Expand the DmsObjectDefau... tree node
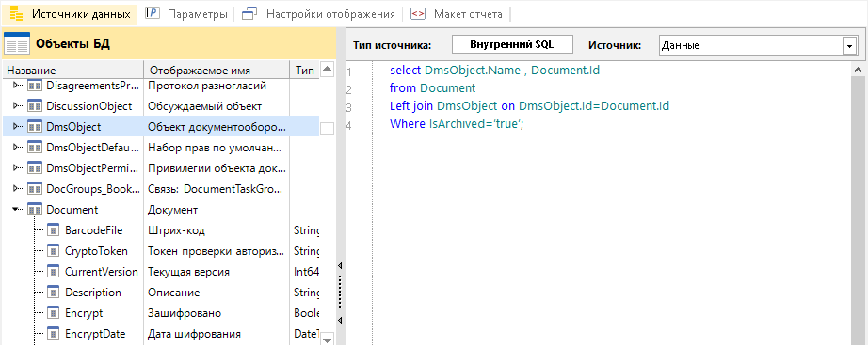Image resolution: width=868 pixels, height=348 pixels. tap(15, 147)
